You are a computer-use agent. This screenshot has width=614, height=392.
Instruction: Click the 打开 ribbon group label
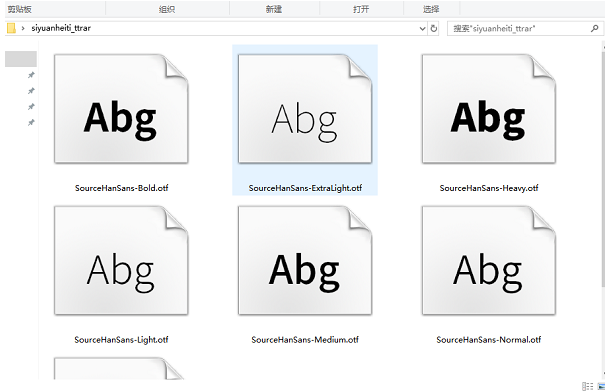click(361, 9)
